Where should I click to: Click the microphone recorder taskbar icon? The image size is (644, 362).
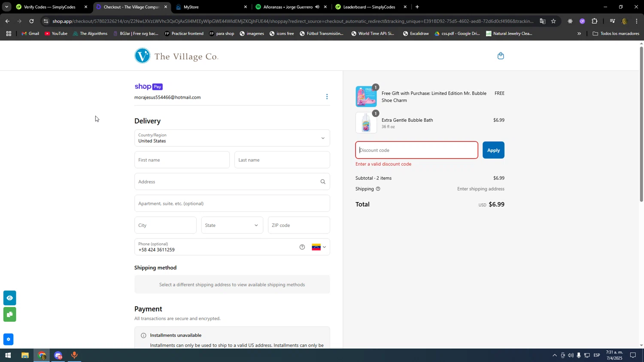[75, 355]
